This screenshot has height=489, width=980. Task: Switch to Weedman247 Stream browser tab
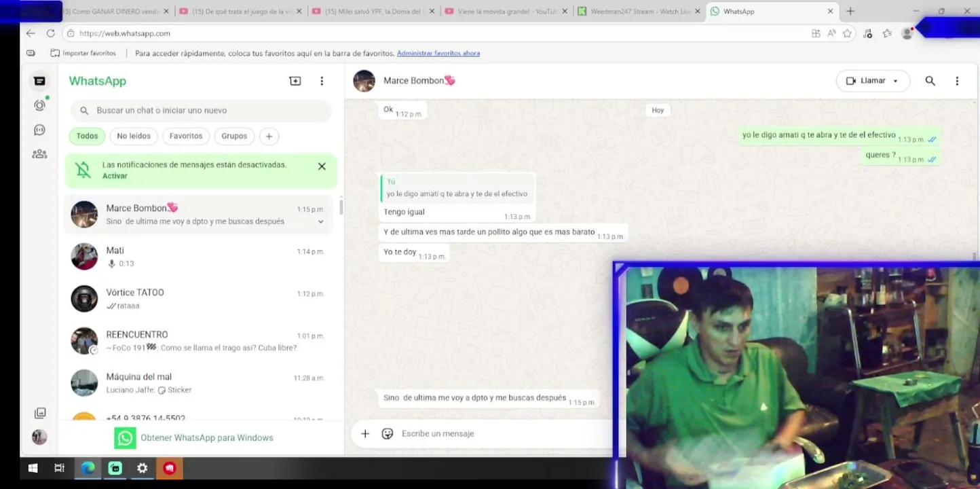pos(639,12)
